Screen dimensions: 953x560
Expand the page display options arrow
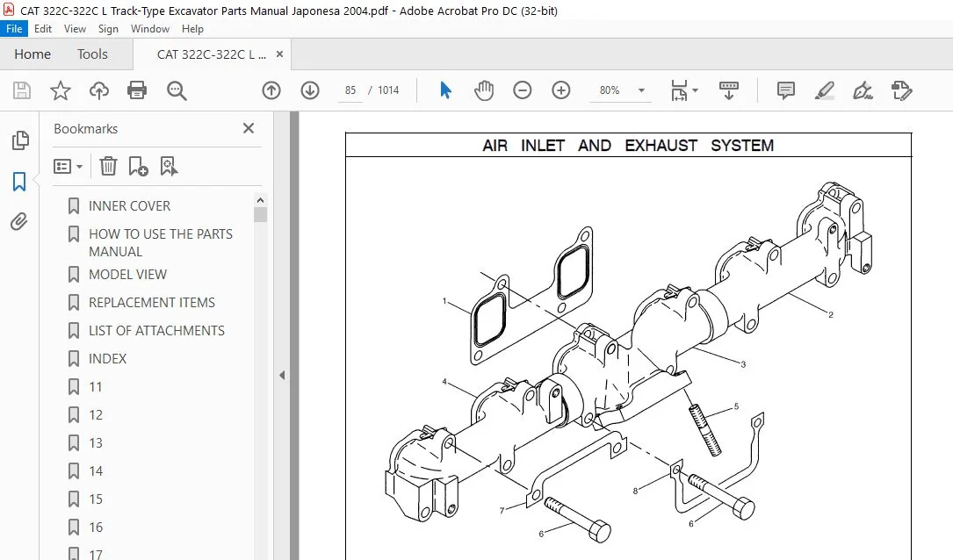[696, 90]
